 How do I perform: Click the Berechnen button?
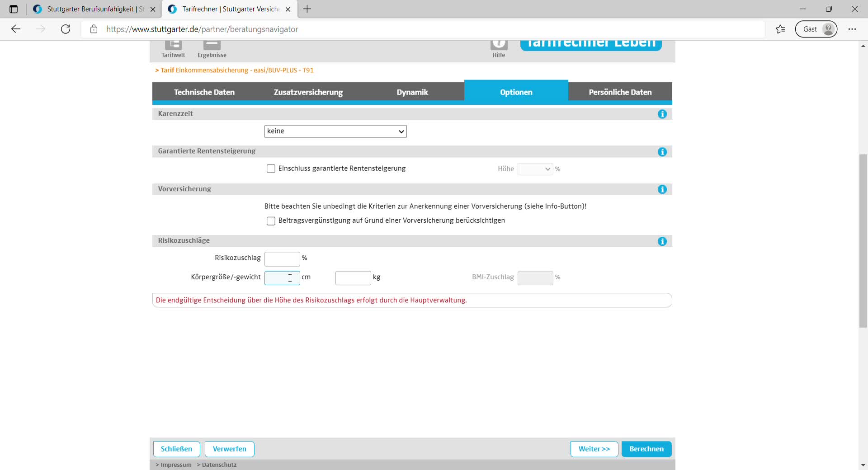(646, 449)
